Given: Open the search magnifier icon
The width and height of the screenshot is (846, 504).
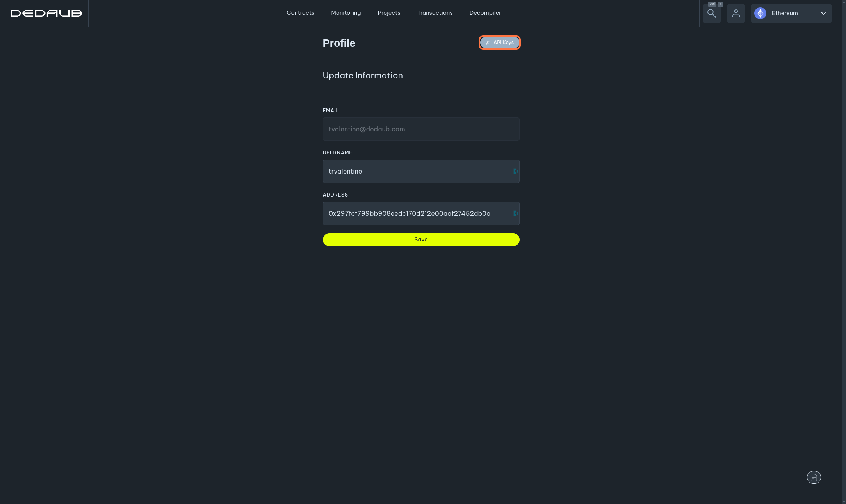Looking at the screenshot, I should pos(711,13).
